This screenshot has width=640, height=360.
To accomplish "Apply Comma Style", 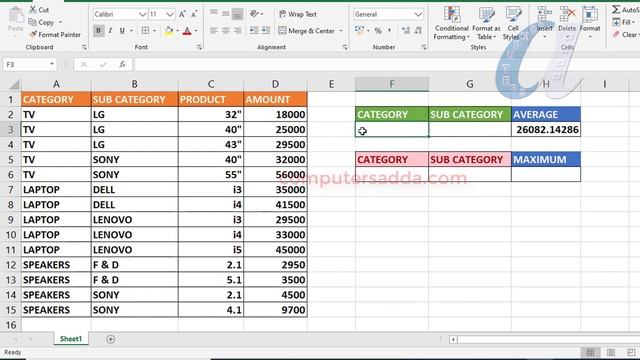I will pyautogui.click(x=389, y=31).
